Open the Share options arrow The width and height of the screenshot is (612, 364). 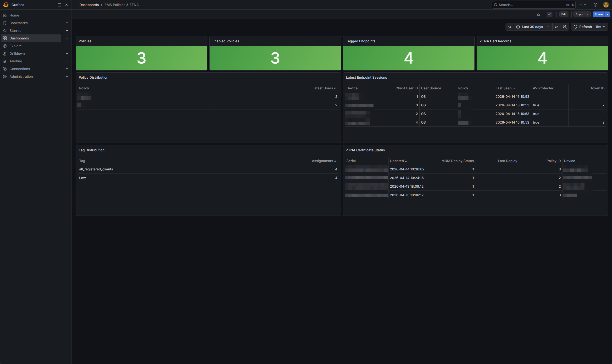coord(607,14)
